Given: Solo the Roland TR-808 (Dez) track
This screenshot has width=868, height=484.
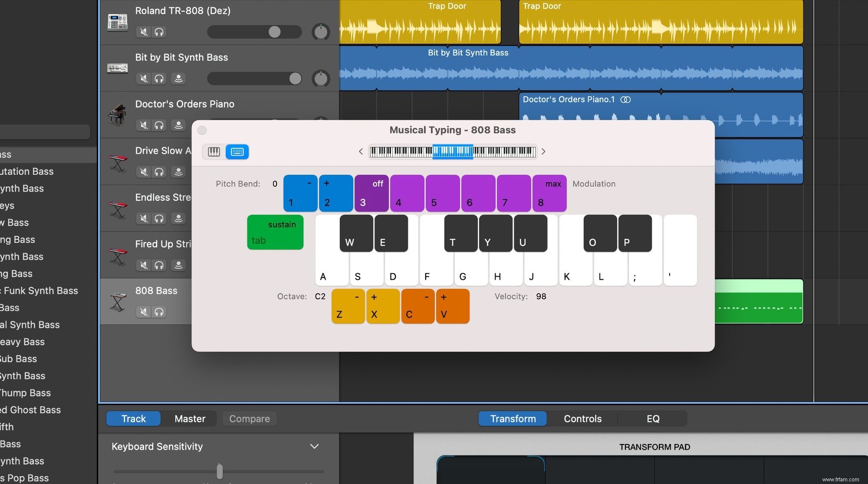Looking at the screenshot, I should coord(159,32).
